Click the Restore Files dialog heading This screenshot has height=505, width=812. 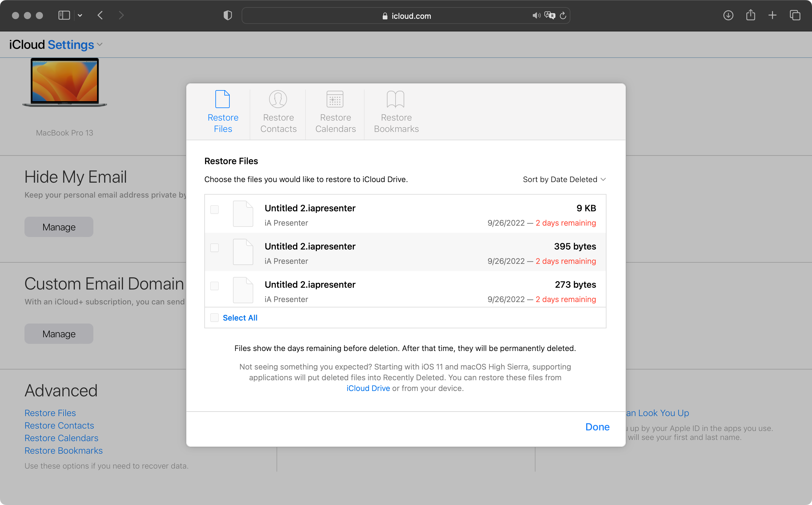[231, 161]
